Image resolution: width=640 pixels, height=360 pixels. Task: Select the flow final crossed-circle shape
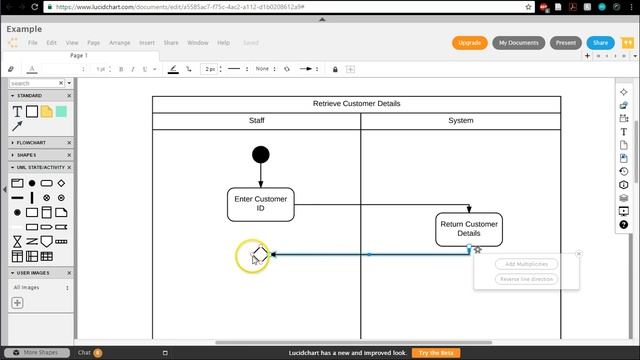47,198
